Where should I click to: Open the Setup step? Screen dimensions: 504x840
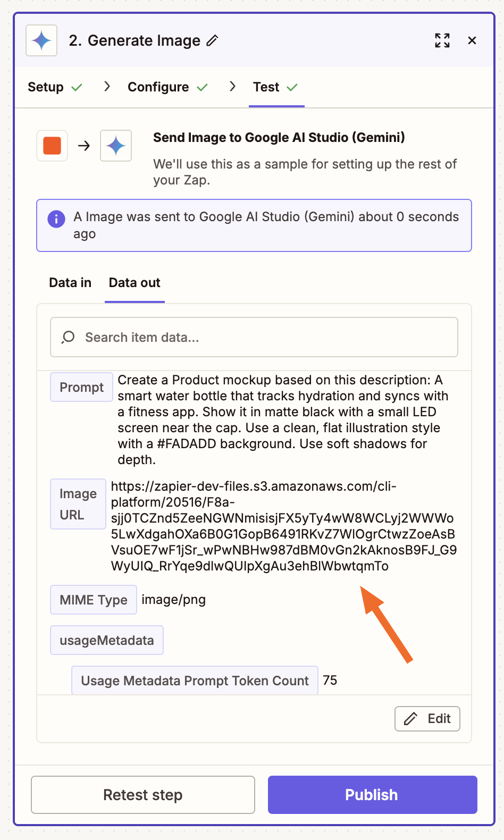coord(45,87)
